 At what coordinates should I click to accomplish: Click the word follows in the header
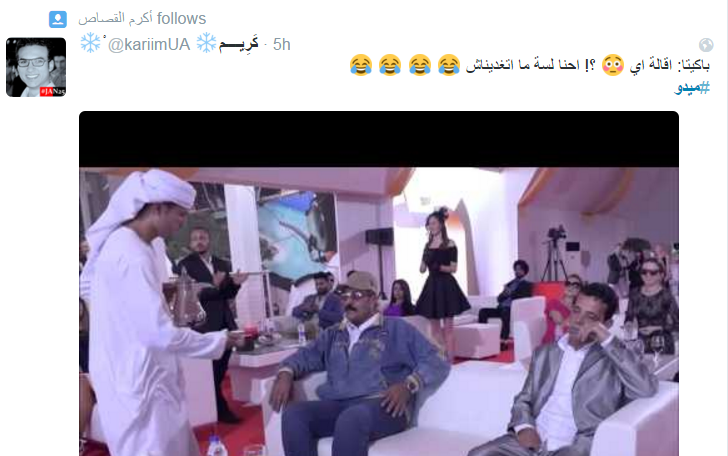point(181,19)
